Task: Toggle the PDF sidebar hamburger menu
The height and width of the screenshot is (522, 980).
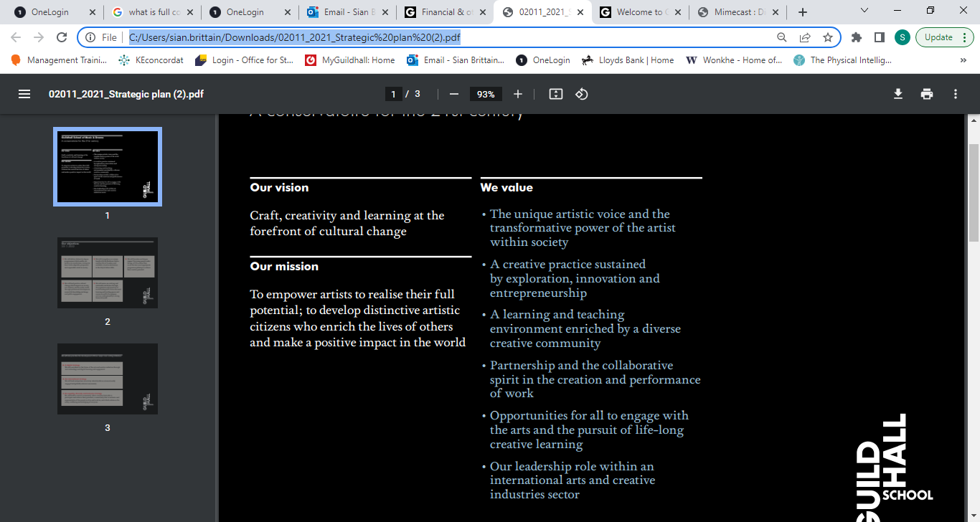Action: pos(24,94)
